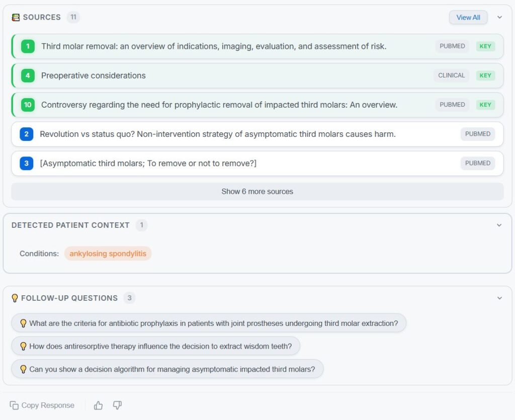Select the ankylosing spondylitis condition chip
Screen dimensions: 515x420
pyautogui.click(x=107, y=254)
